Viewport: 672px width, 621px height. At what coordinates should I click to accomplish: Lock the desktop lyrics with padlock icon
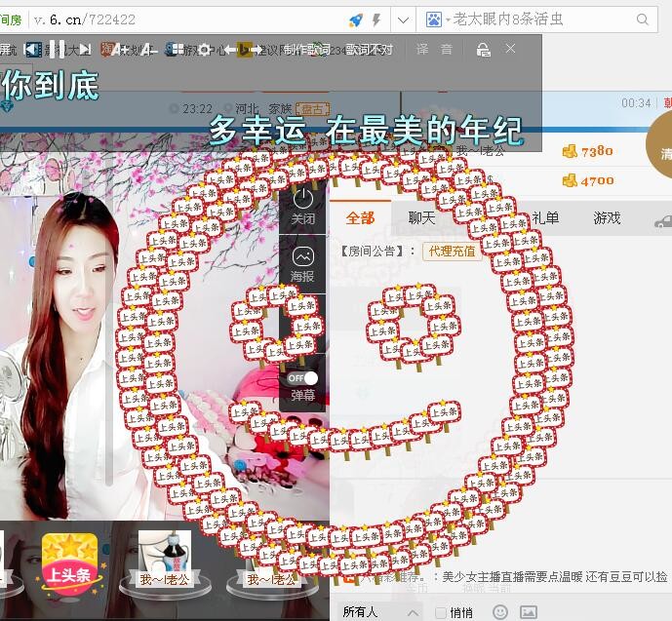pyautogui.click(x=484, y=50)
